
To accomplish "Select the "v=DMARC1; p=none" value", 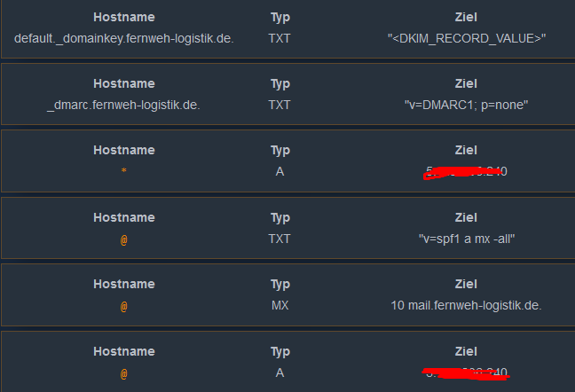I will coord(466,105).
